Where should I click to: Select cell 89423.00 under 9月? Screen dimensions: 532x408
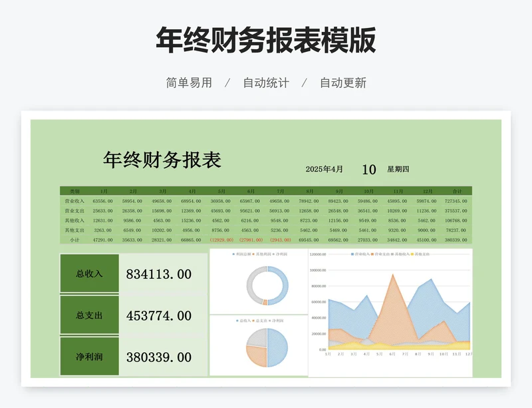[338, 201]
